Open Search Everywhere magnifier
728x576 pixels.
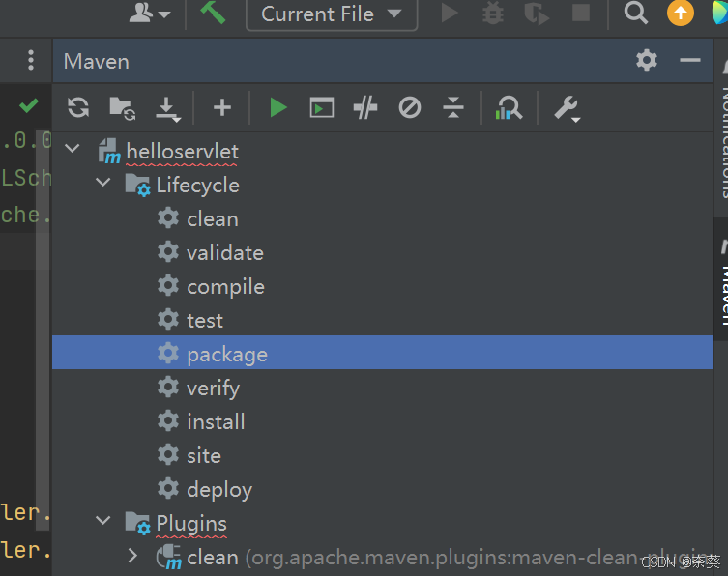click(x=635, y=13)
